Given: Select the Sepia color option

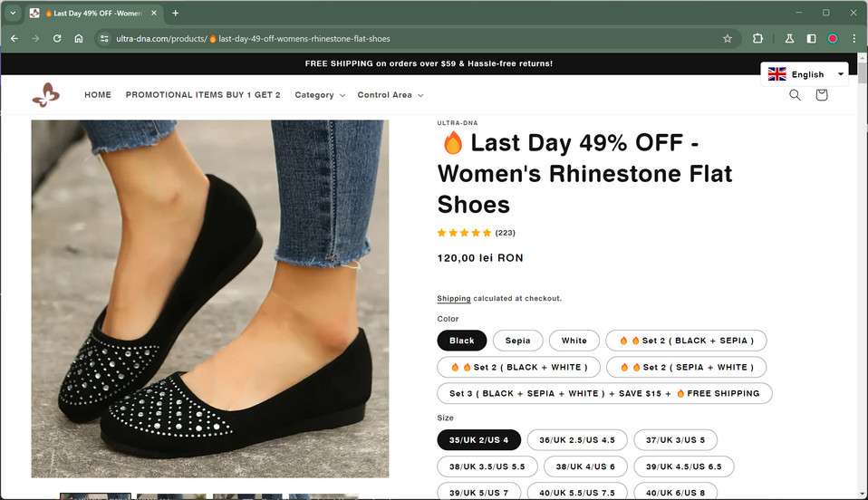Looking at the screenshot, I should click(517, 341).
